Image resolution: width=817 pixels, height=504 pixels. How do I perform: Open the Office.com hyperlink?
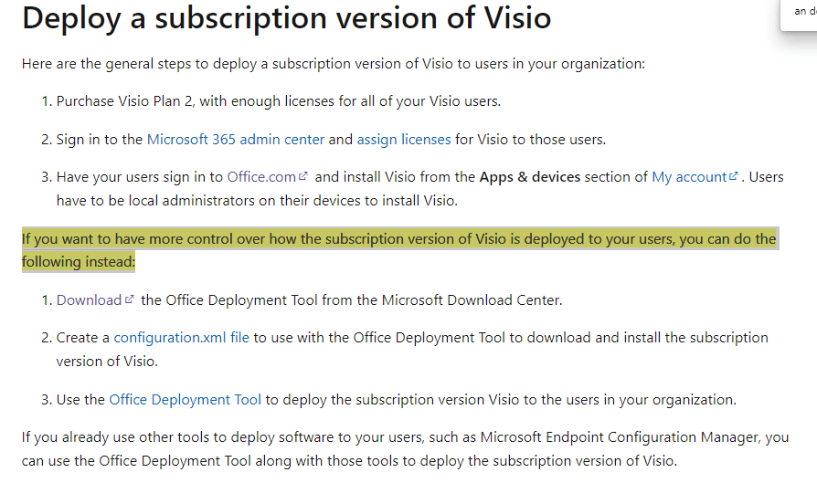[261, 177]
